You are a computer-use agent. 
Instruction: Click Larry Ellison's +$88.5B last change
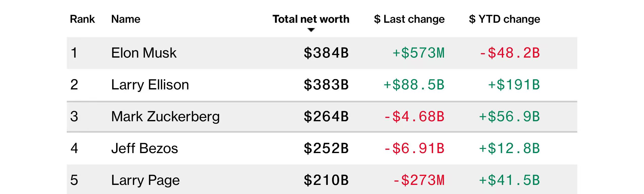coord(414,85)
